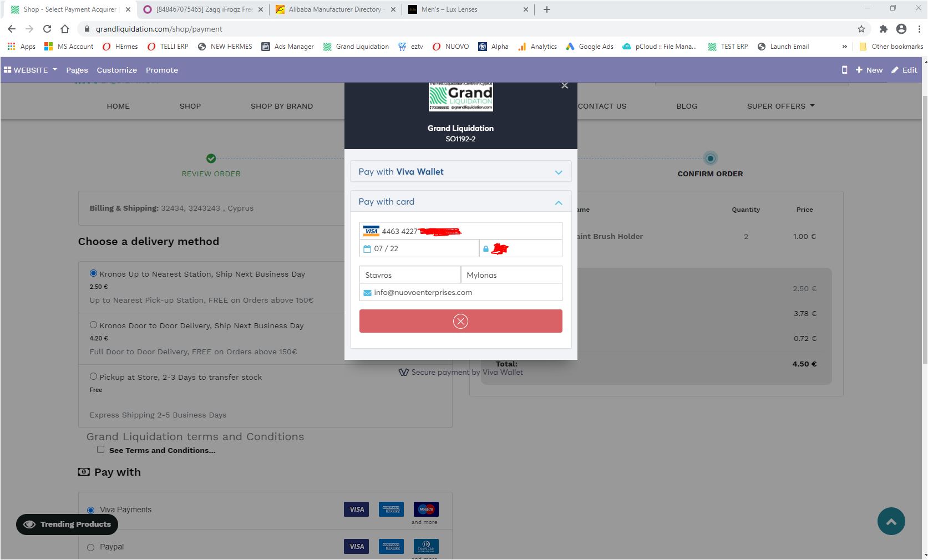Open the WEBSITE dropdown menu
This screenshot has width=928, height=560.
point(31,70)
